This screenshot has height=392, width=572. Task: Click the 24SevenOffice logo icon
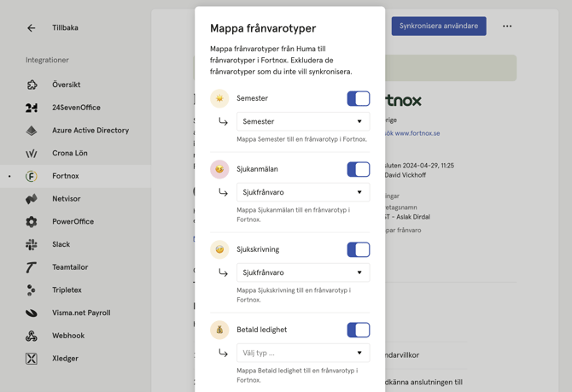32,108
